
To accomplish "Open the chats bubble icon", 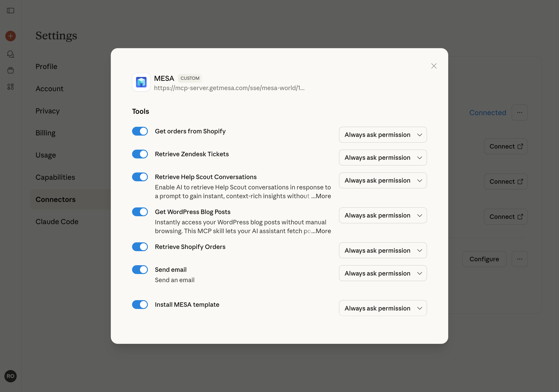I will (11, 54).
